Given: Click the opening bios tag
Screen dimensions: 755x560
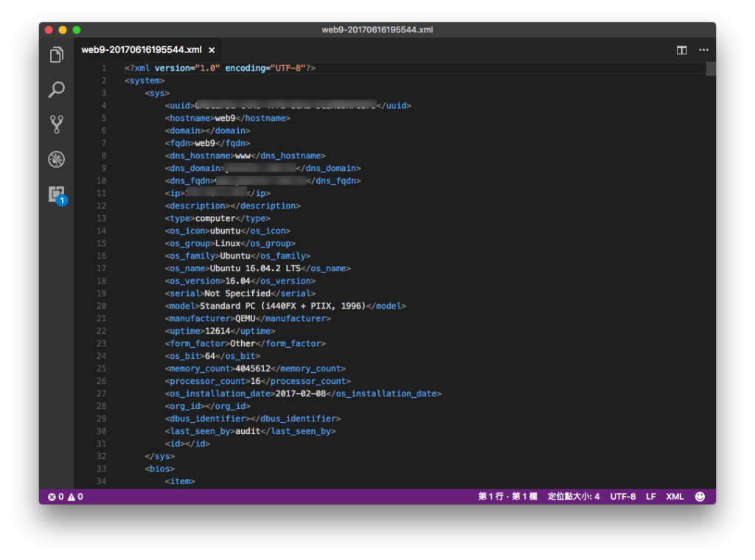Looking at the screenshot, I should tap(160, 469).
